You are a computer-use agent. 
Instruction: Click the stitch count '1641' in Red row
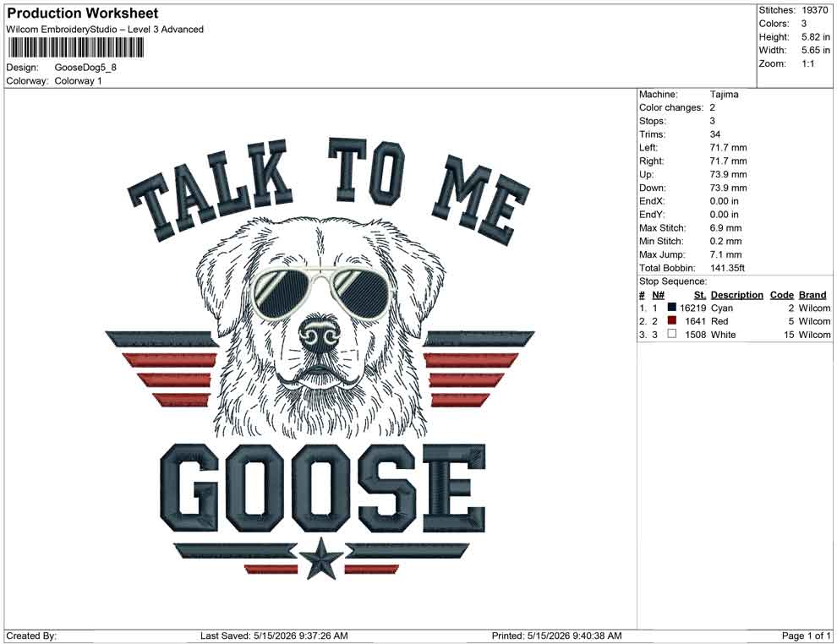pyautogui.click(x=696, y=321)
